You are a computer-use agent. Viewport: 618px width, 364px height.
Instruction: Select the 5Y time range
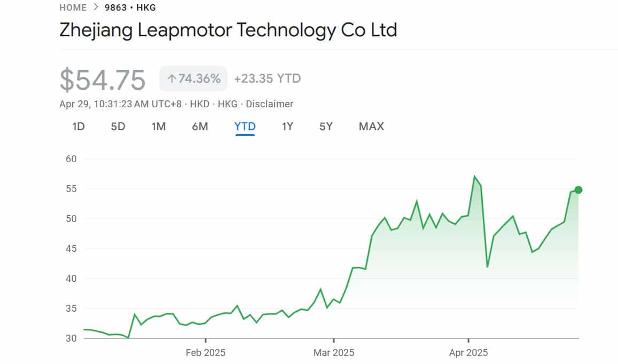(x=326, y=126)
